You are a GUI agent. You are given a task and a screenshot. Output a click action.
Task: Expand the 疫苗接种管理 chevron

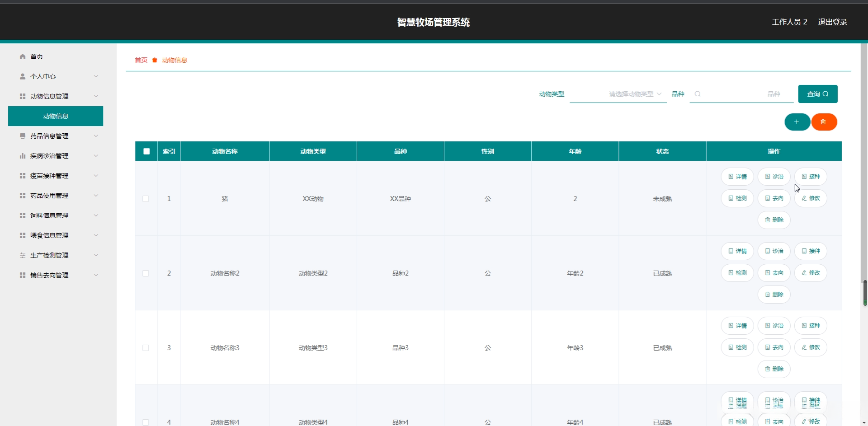pyautogui.click(x=96, y=176)
